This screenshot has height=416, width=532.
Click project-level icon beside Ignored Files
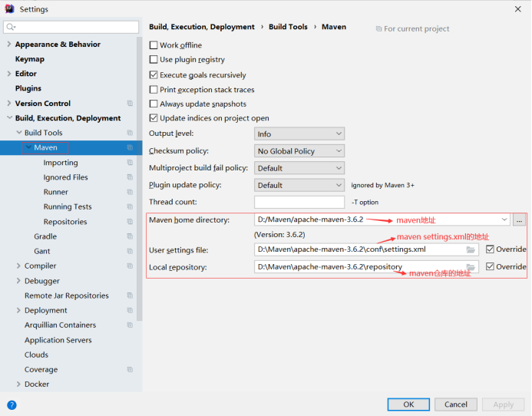[x=130, y=177]
